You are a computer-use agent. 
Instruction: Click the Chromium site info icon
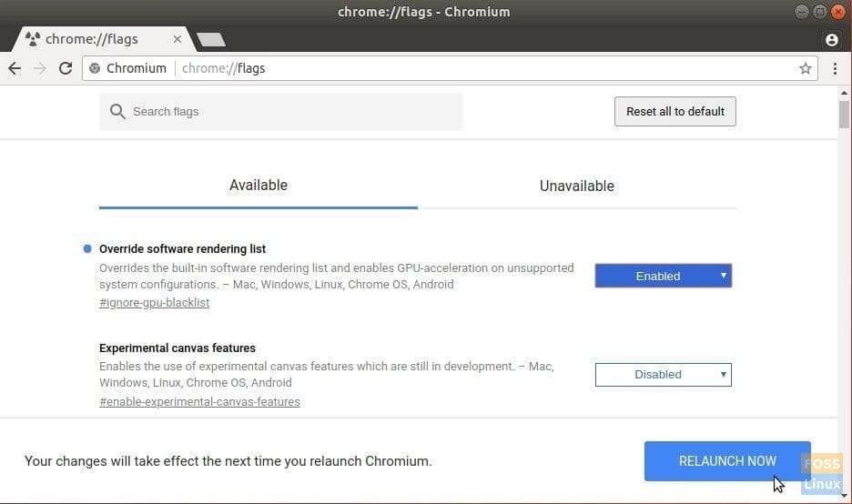point(95,68)
